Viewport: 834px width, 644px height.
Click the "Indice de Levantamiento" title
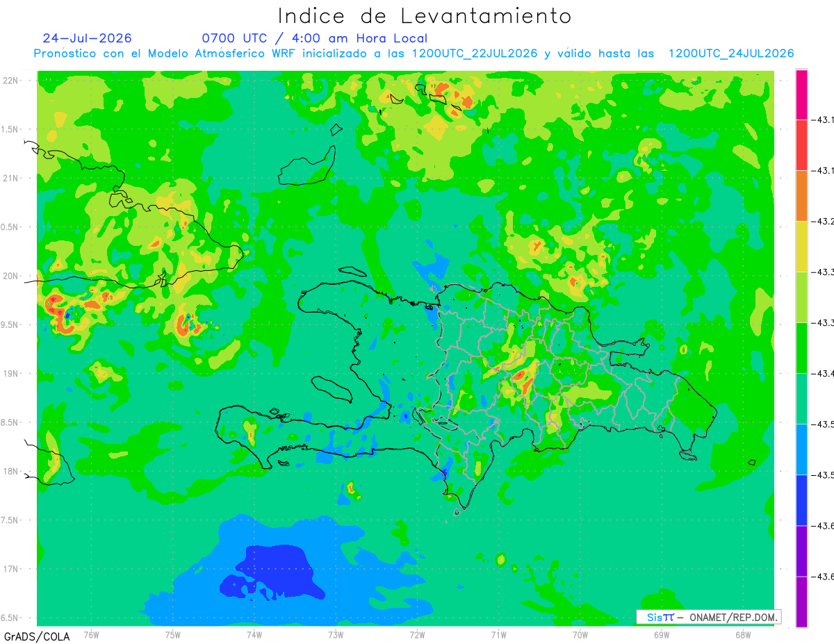[425, 16]
